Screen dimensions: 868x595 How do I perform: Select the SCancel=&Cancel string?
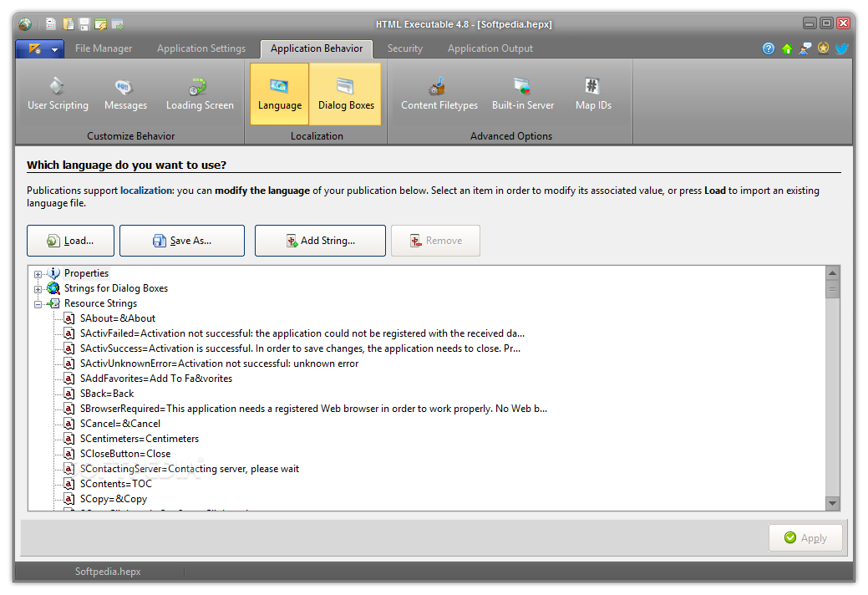click(120, 424)
